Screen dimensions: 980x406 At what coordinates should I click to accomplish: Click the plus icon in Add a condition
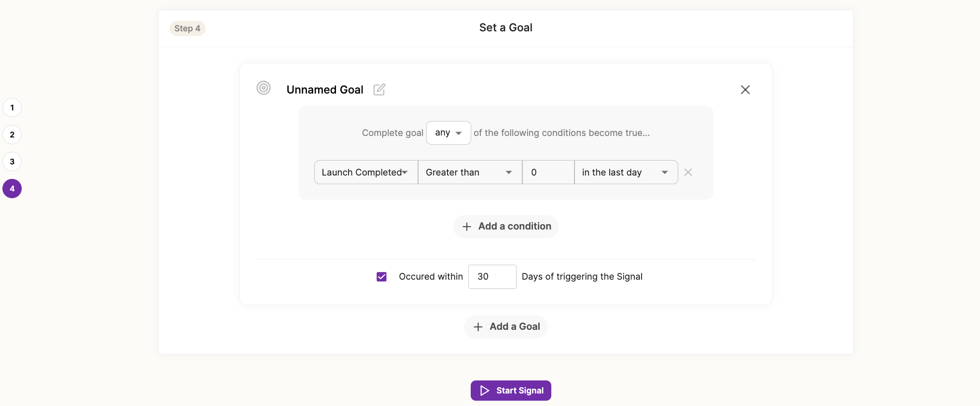click(x=467, y=227)
